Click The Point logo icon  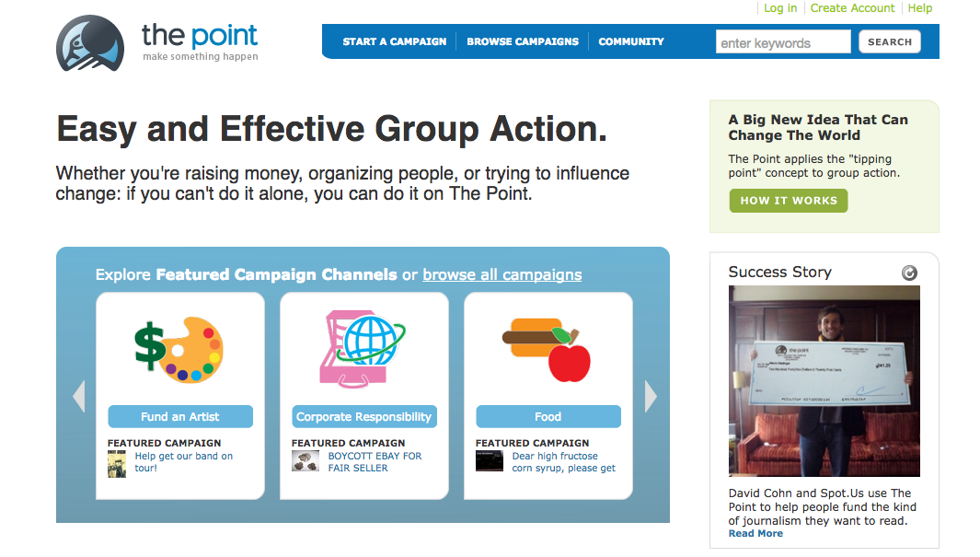point(89,43)
